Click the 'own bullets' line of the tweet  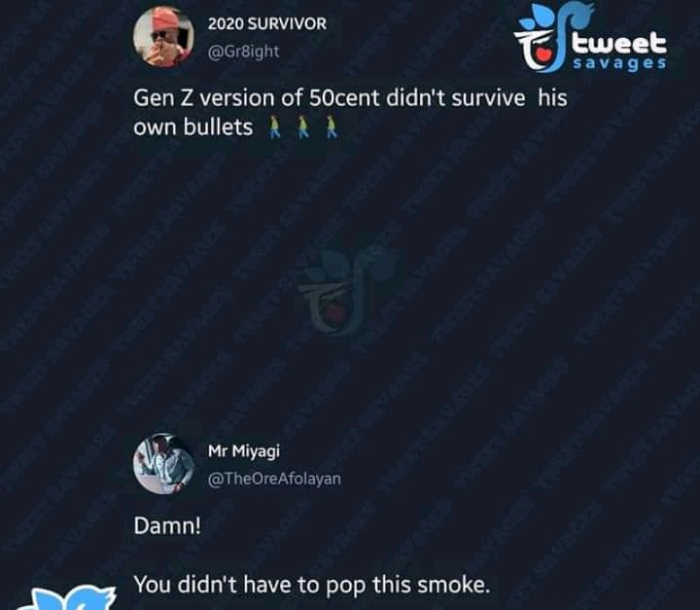(x=192, y=127)
